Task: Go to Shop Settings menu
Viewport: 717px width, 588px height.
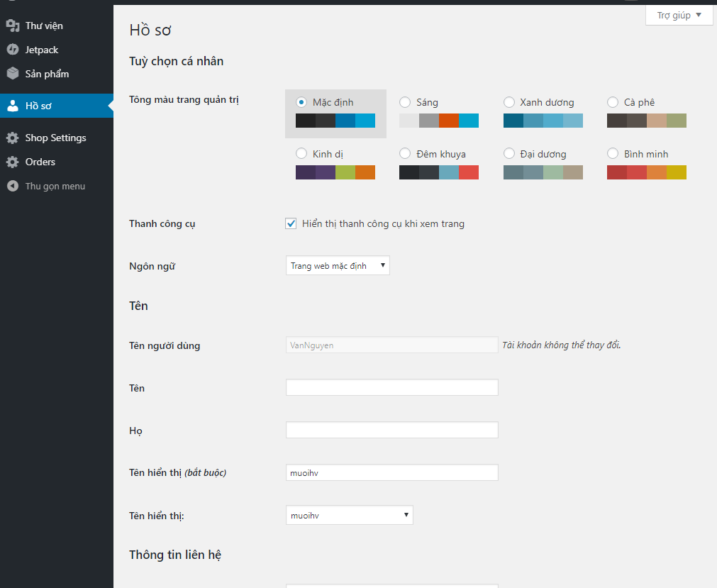Action: click(55, 138)
